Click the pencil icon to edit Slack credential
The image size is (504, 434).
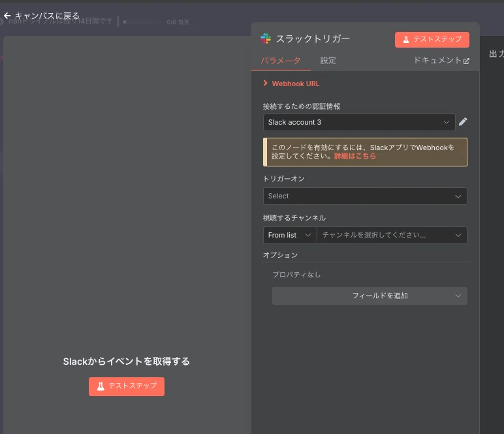(x=463, y=122)
